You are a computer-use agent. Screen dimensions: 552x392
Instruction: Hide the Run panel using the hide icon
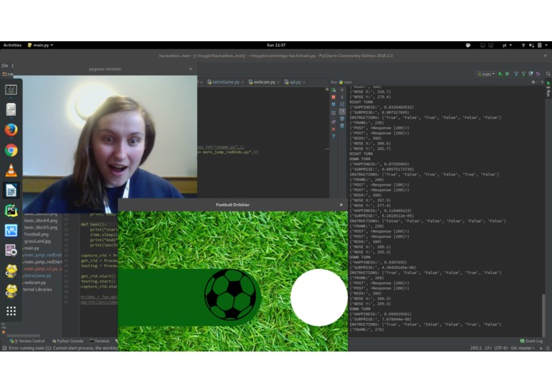click(x=542, y=82)
